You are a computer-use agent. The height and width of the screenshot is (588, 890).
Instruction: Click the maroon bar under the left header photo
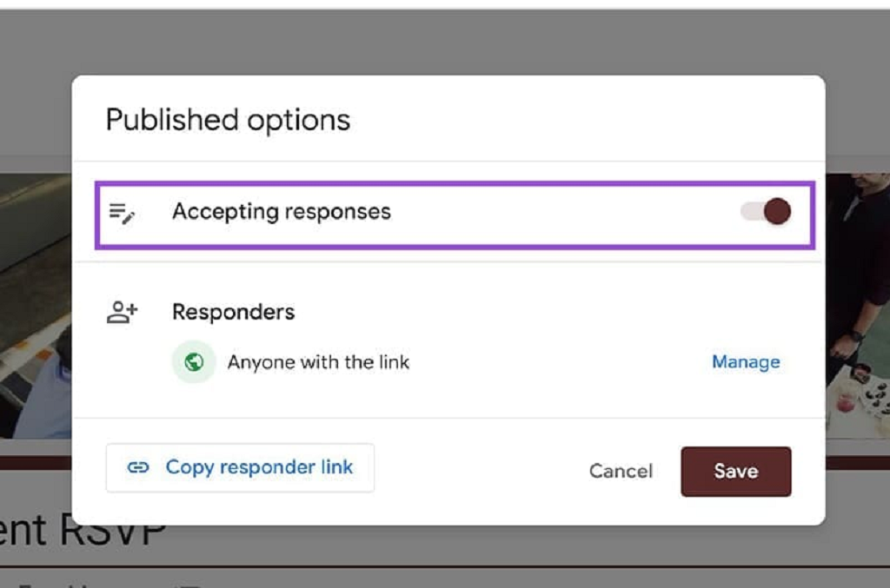(35, 462)
